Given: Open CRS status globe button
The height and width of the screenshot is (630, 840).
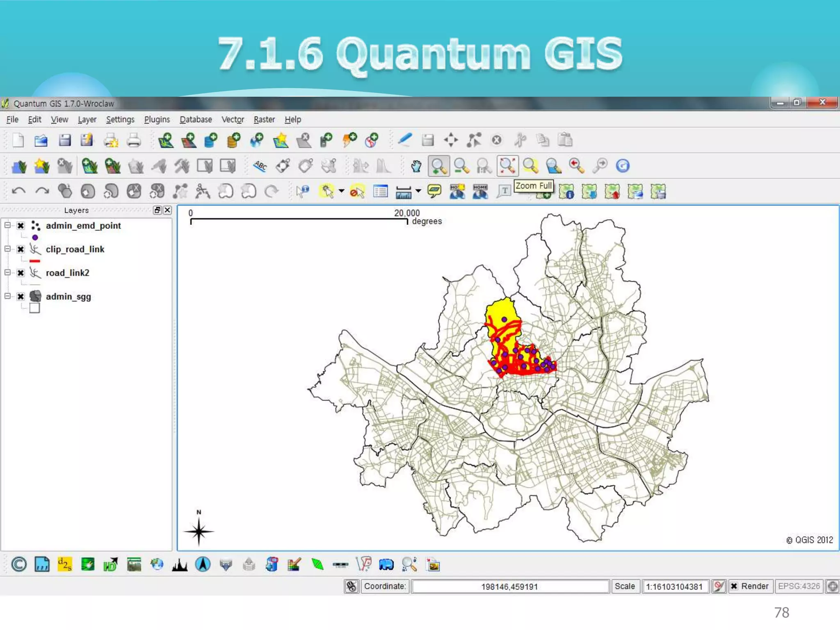Looking at the screenshot, I should click(x=832, y=586).
